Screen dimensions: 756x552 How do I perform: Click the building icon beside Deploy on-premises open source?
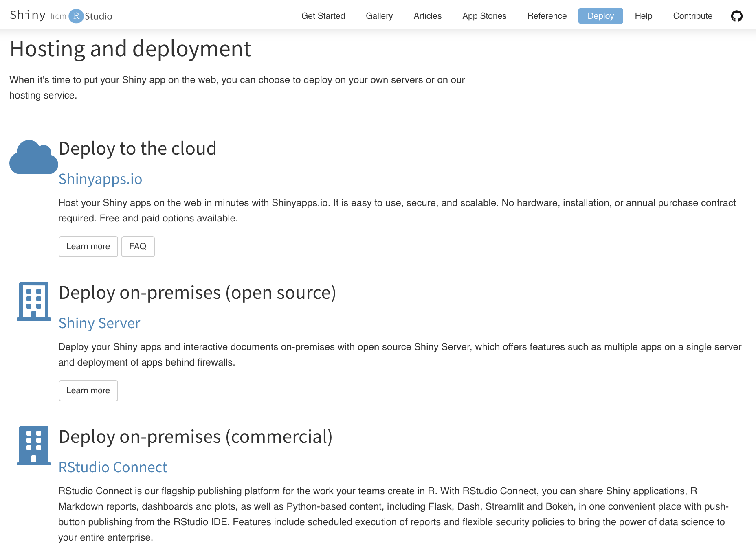click(x=33, y=301)
